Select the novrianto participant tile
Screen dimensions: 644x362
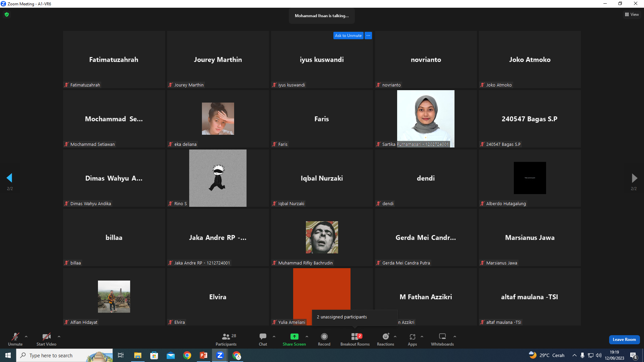426,60
